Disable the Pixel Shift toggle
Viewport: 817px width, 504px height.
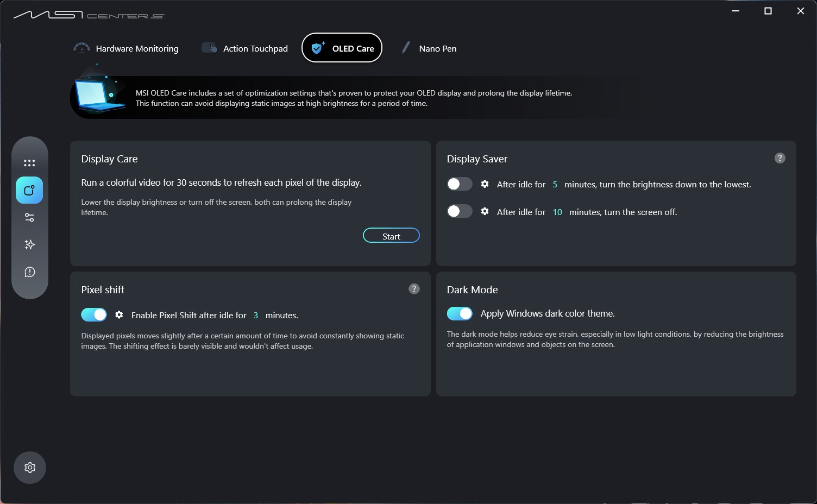click(x=94, y=314)
